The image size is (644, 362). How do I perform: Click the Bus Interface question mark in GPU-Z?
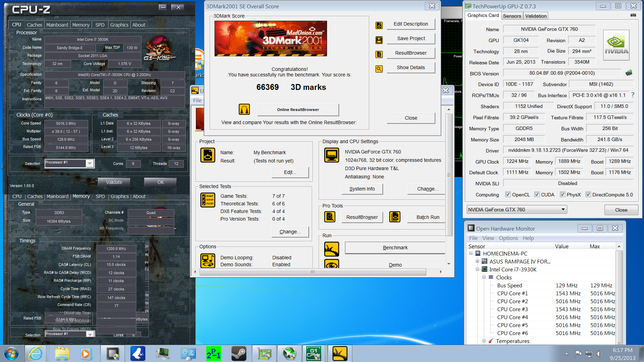(633, 95)
